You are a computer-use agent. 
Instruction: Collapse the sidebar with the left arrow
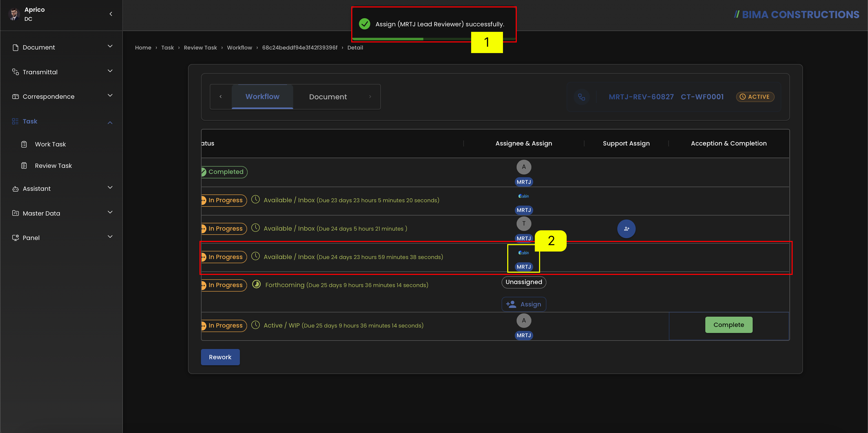[x=111, y=14]
